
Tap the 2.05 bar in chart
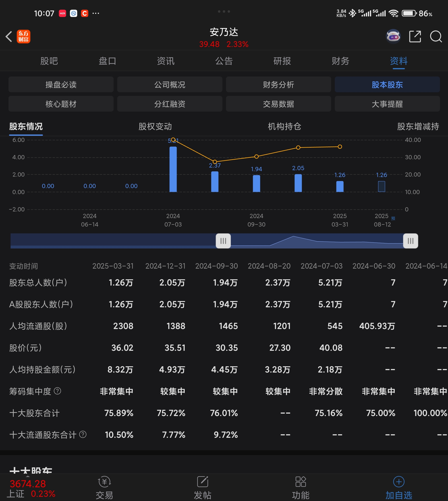pyautogui.click(x=298, y=183)
